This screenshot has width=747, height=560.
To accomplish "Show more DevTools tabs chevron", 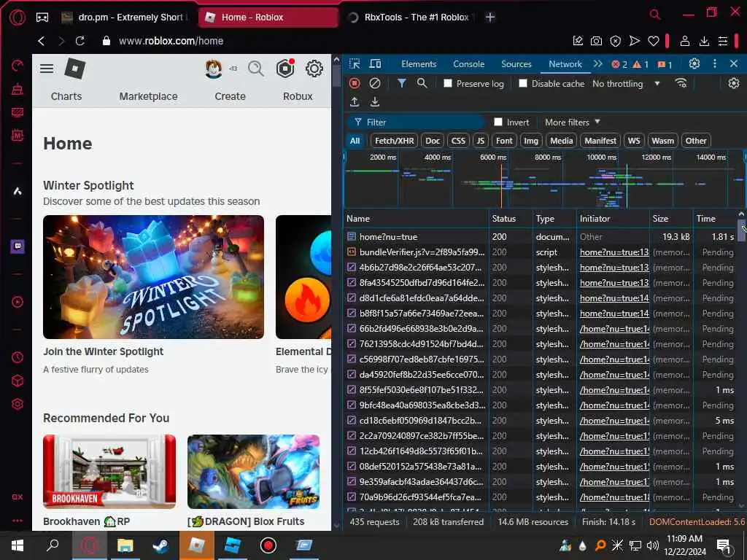I will (598, 64).
